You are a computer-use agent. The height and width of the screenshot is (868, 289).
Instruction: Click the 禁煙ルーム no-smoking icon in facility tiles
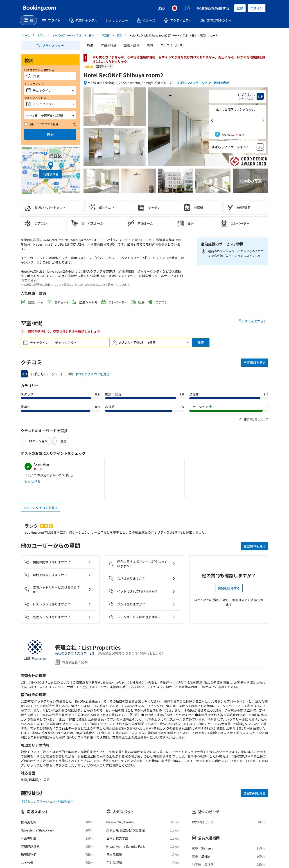pos(131,223)
